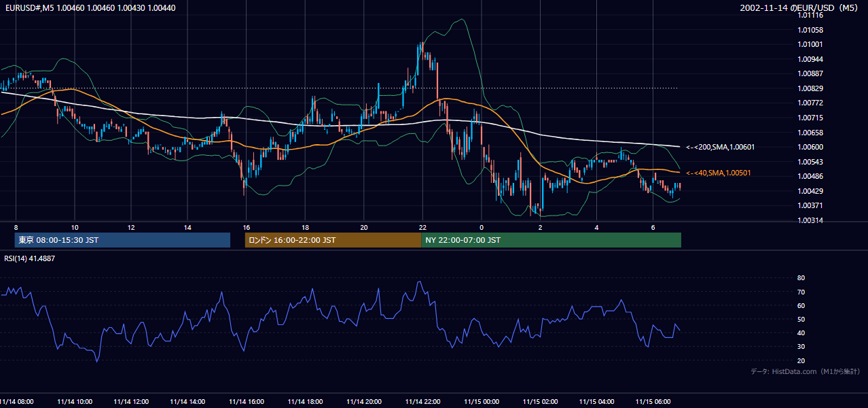Click the HistData.com data source credit

tap(806, 371)
